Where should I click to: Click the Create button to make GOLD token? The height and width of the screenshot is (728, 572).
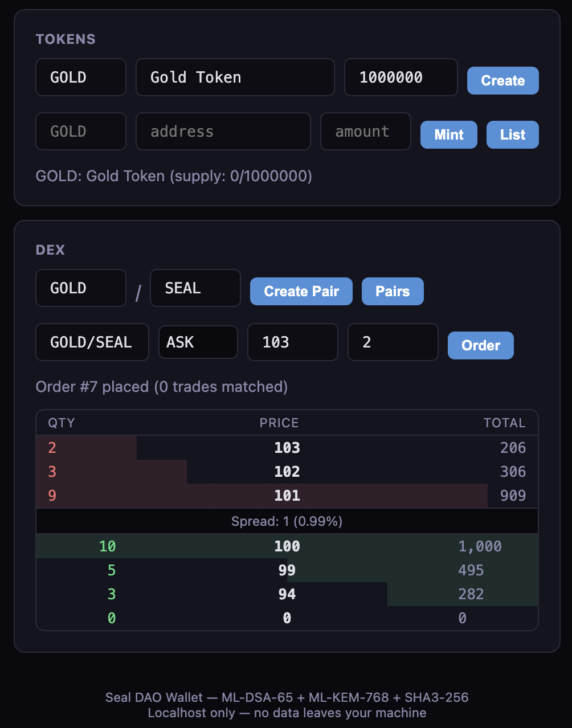(502, 80)
